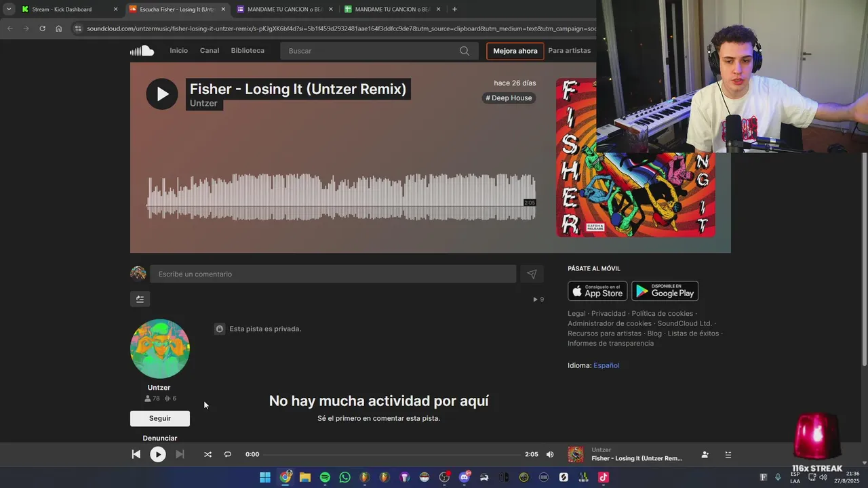Open Spotify from the taskbar

(x=325, y=477)
